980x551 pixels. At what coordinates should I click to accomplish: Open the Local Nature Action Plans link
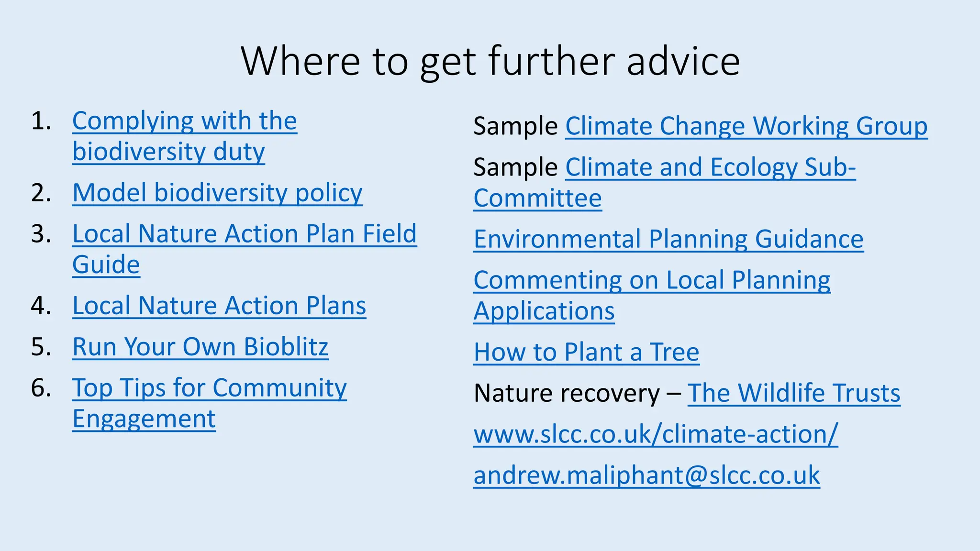[x=219, y=306]
